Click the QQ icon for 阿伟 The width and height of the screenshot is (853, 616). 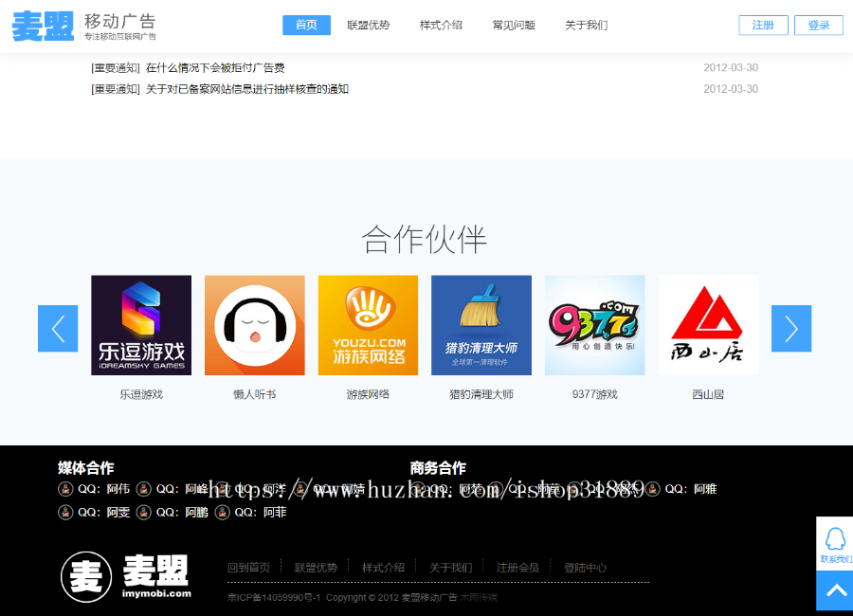(65, 489)
